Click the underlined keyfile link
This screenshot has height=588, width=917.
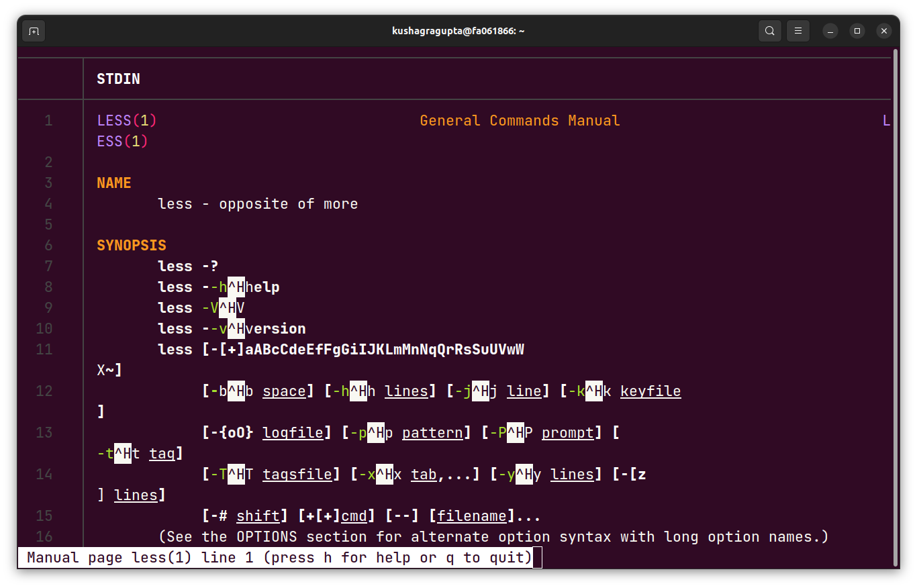click(650, 391)
